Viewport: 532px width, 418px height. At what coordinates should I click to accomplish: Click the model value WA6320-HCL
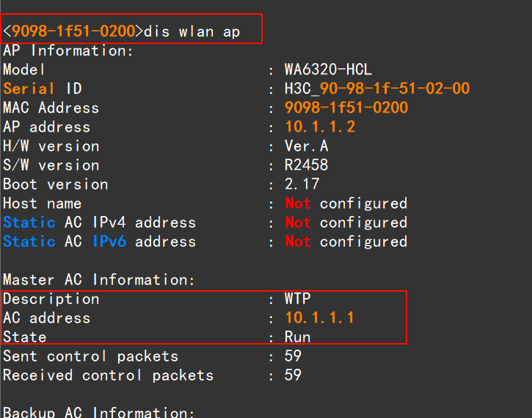tap(328, 70)
